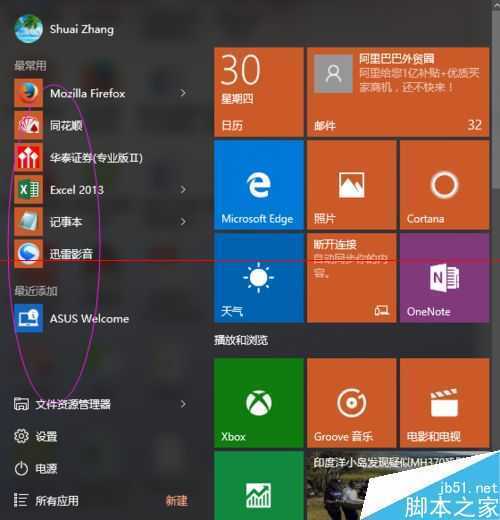Open the 邮件 mail tile
This screenshot has height=520, width=500.
(x=398, y=92)
